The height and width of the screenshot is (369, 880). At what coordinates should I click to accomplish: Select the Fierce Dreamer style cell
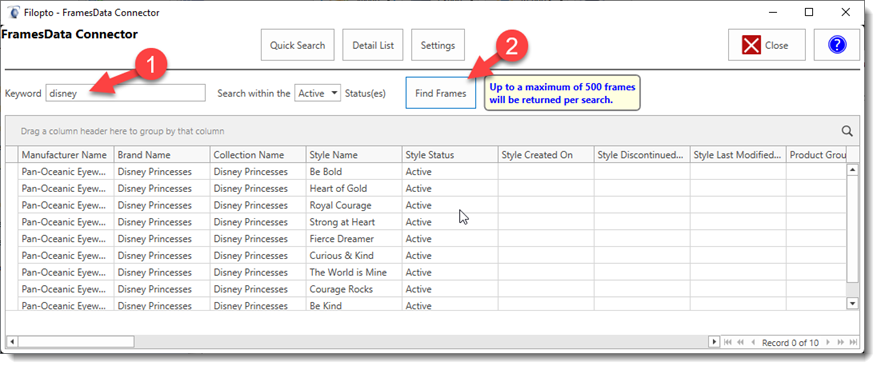pos(354,239)
